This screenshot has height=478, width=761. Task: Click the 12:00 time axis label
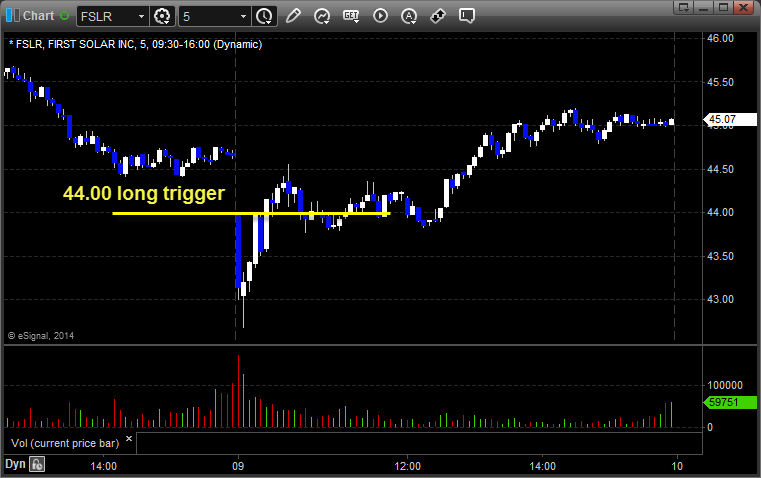(x=407, y=466)
